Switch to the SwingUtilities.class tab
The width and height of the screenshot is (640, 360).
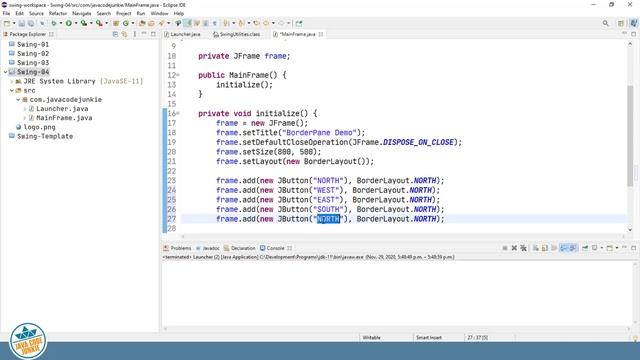point(236,34)
